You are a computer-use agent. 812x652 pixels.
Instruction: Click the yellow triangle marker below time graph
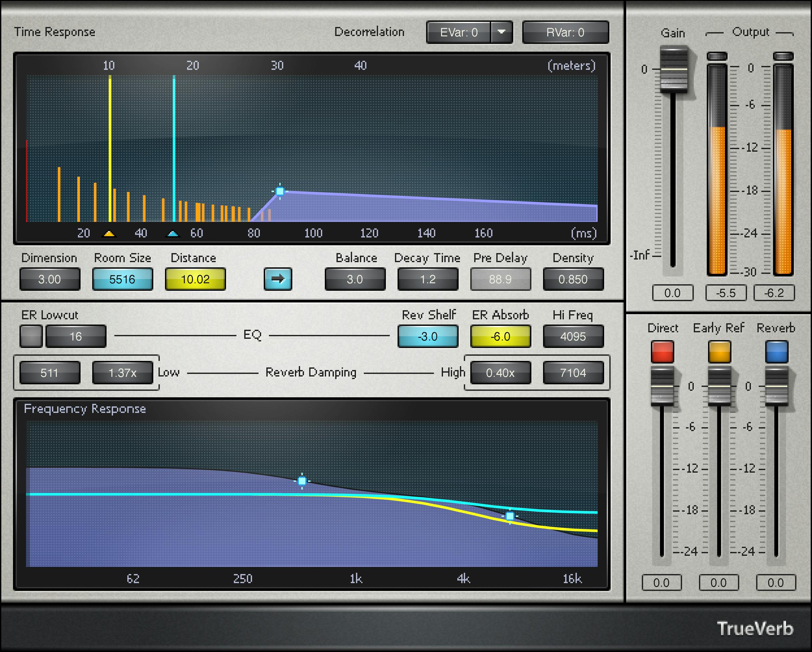coord(109,234)
